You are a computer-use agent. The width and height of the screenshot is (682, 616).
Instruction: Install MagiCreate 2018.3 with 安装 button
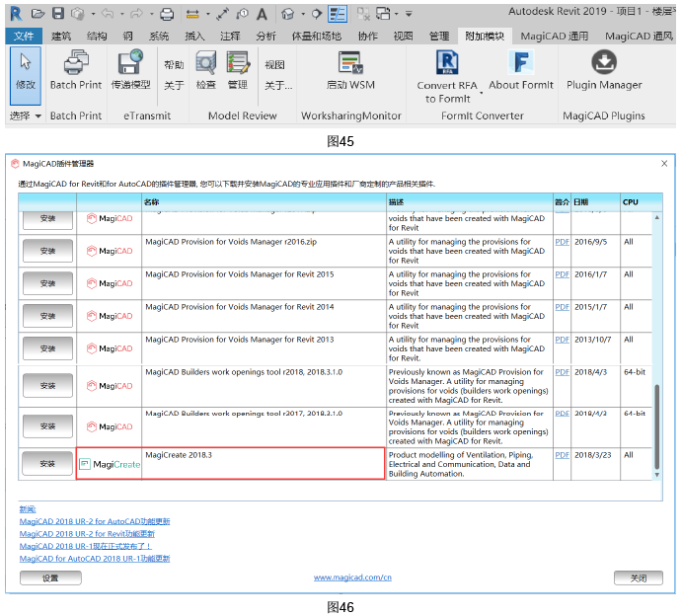(47, 463)
